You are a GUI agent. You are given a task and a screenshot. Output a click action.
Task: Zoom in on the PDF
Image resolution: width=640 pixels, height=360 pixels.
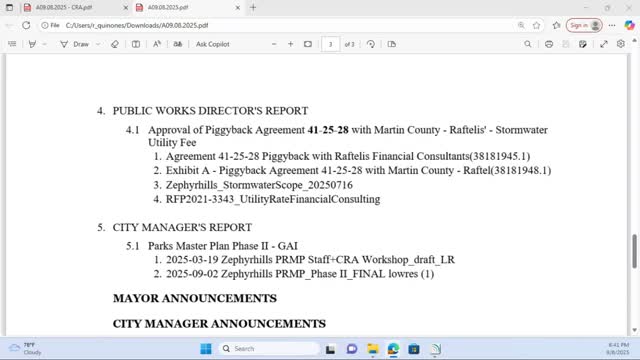pos(291,44)
